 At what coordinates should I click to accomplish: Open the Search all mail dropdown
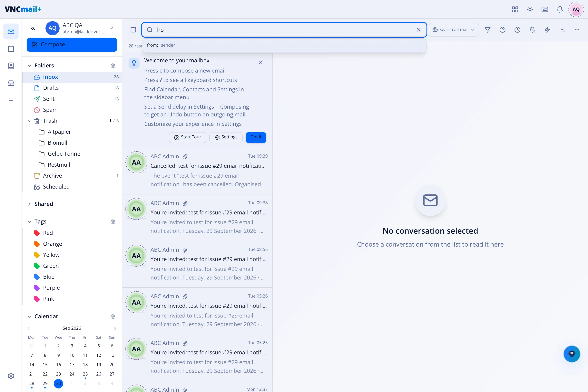(454, 30)
